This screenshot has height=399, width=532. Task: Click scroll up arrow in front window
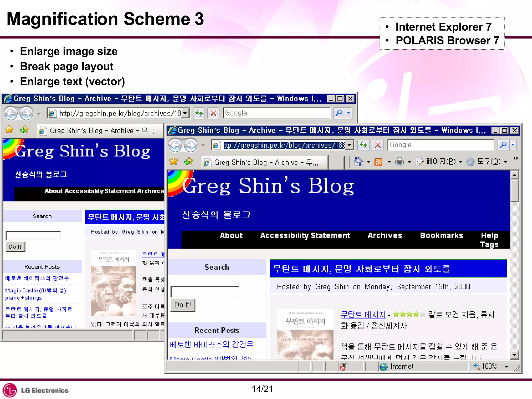point(514,175)
